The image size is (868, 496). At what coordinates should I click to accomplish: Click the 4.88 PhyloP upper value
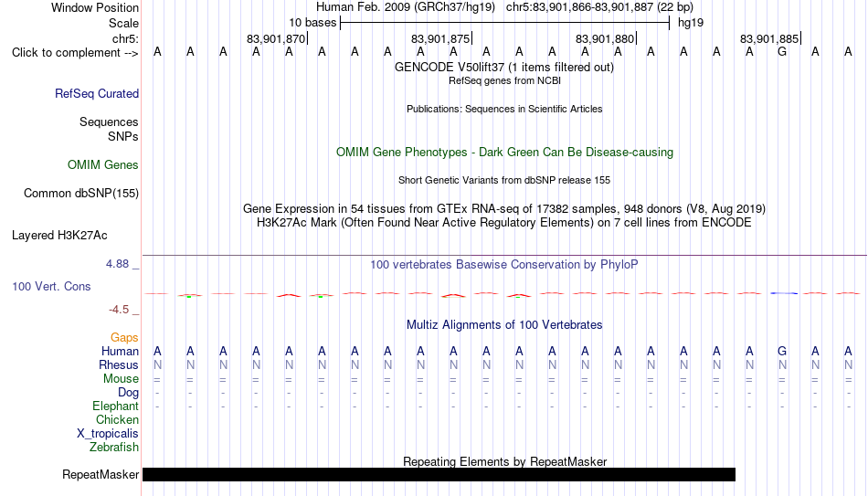[x=117, y=264]
